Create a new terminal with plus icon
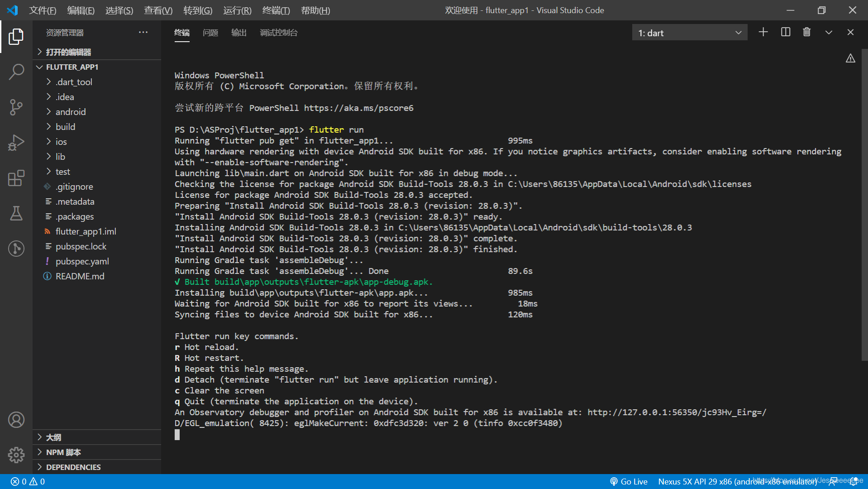The image size is (868, 489). tap(763, 32)
